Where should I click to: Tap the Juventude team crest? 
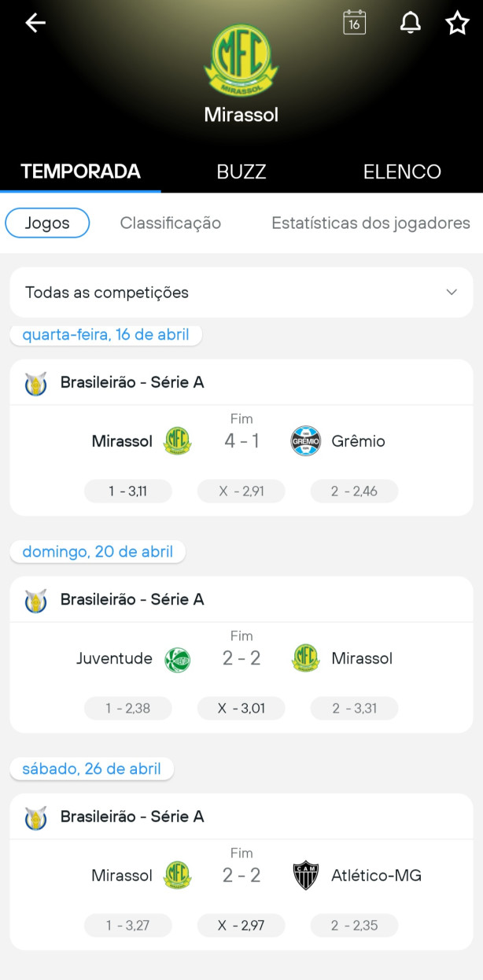pos(177,658)
